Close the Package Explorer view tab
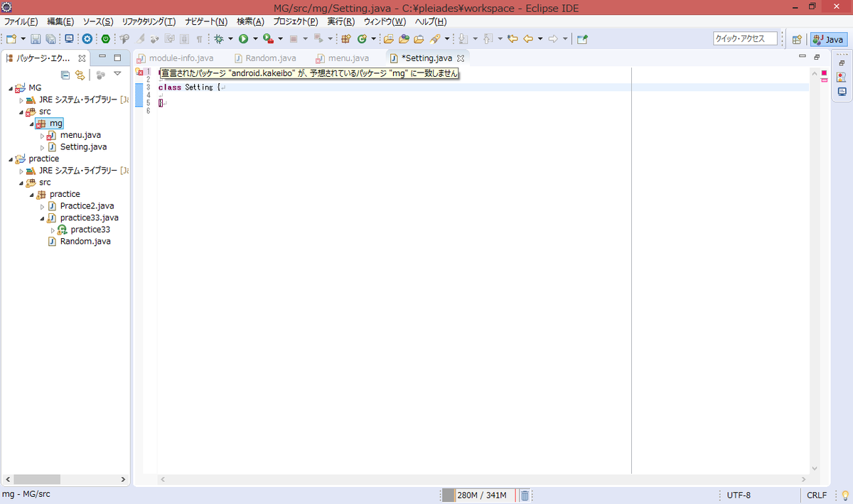 (82, 58)
